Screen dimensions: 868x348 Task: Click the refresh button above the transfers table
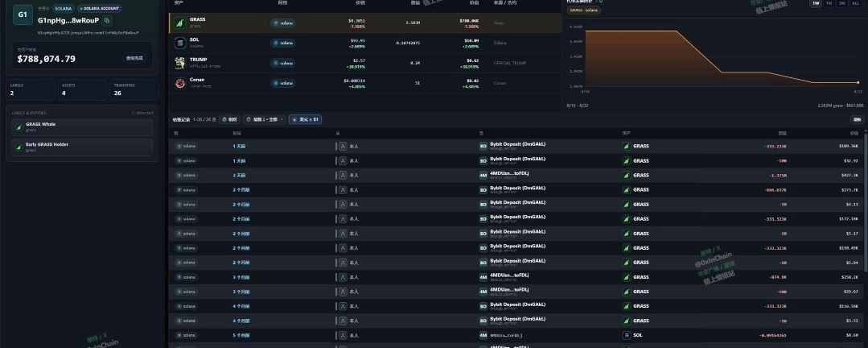(857, 119)
